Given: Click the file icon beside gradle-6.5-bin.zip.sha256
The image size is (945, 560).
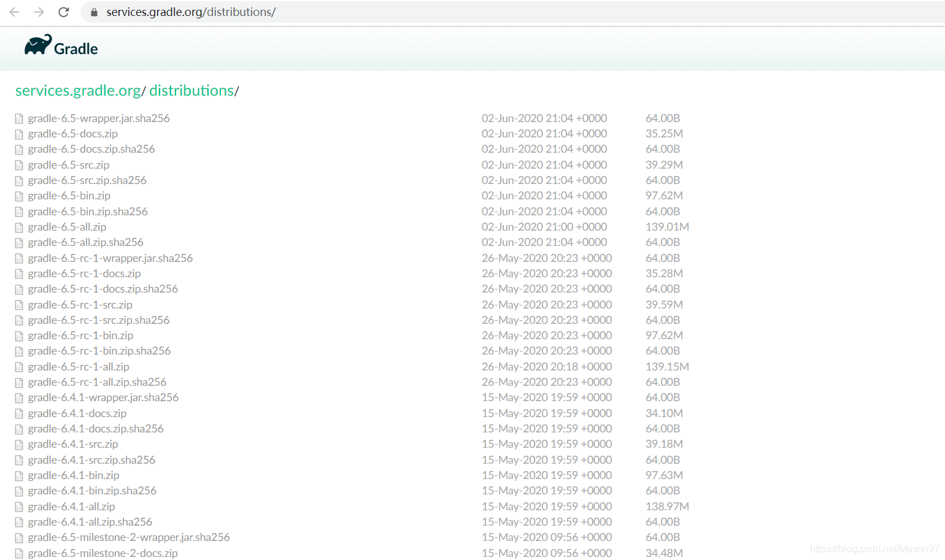Looking at the screenshot, I should [x=19, y=212].
